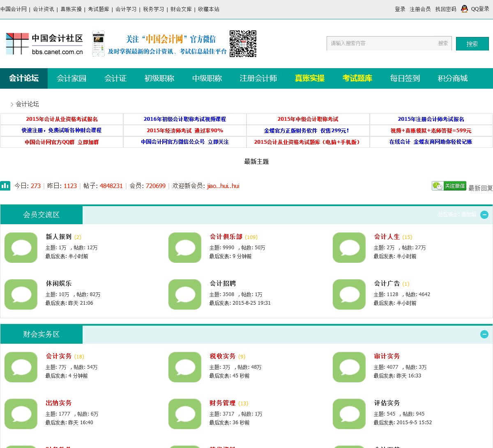
Task: Open 中国会计网 in the top menu
Action: point(14,9)
